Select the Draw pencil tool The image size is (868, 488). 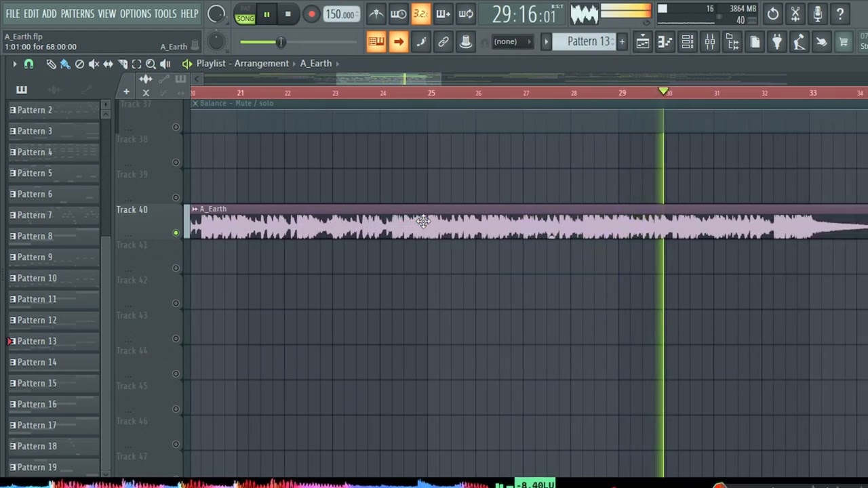51,64
